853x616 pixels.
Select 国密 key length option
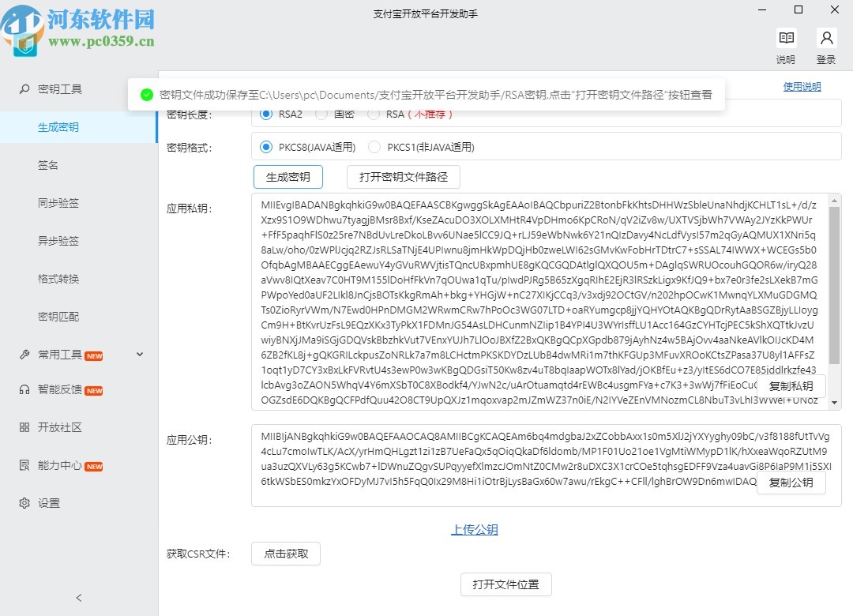click(321, 115)
